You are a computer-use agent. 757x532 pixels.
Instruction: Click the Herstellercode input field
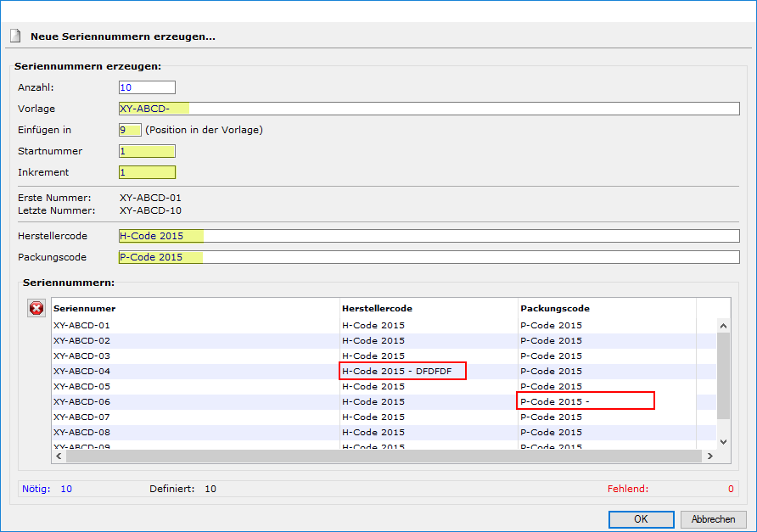coord(429,236)
